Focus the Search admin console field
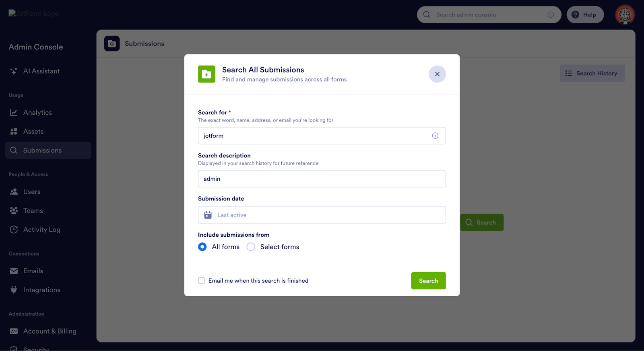This screenshot has height=351, width=644. [489, 14]
